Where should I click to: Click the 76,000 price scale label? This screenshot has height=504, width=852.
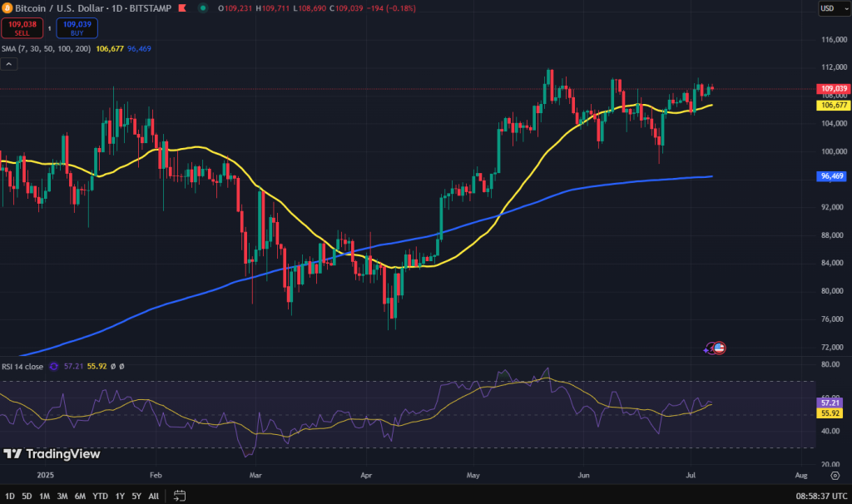click(832, 319)
